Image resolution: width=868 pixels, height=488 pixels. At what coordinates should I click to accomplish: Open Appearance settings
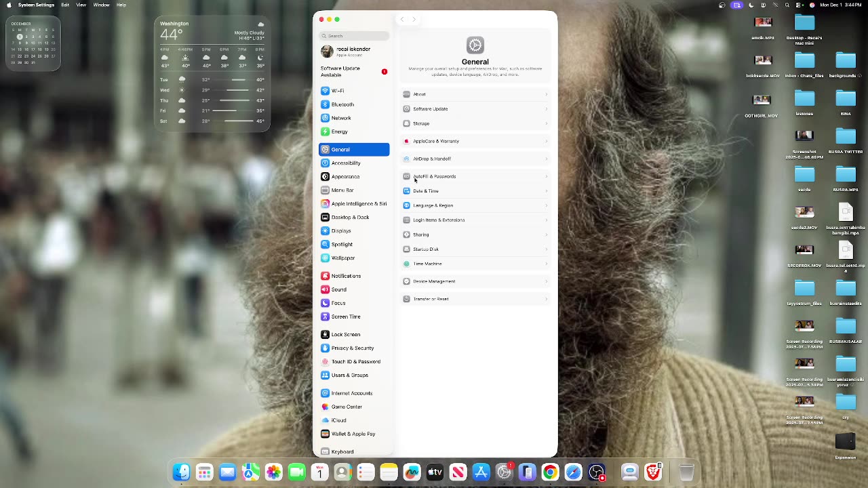coord(354,176)
